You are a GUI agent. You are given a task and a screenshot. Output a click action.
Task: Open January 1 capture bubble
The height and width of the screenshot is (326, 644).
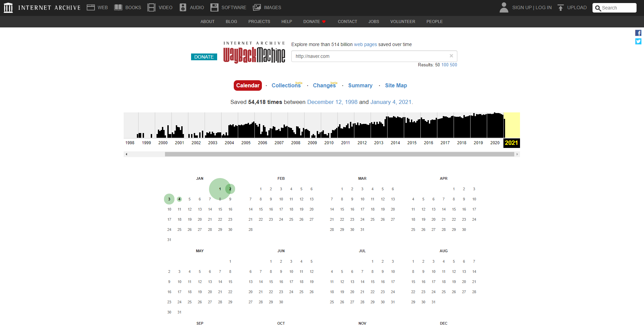click(x=220, y=189)
